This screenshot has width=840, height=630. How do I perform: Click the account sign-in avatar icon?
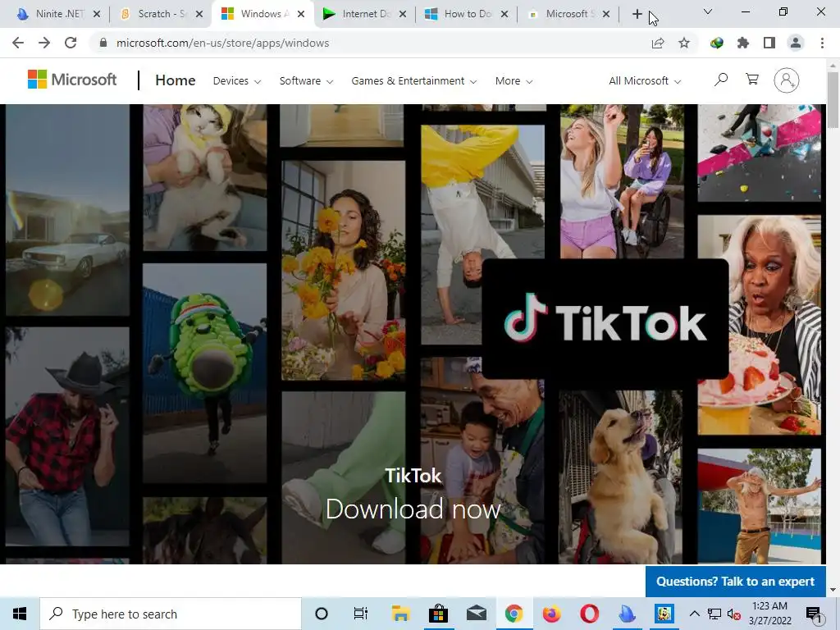click(x=787, y=80)
